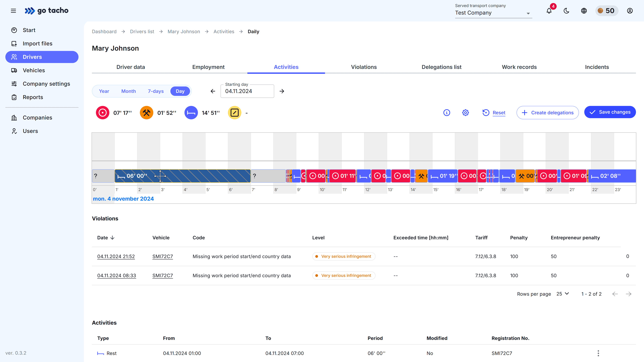Screen dimensions: 644x362
Task: Open the timeline settings gear
Action: [x=465, y=113]
